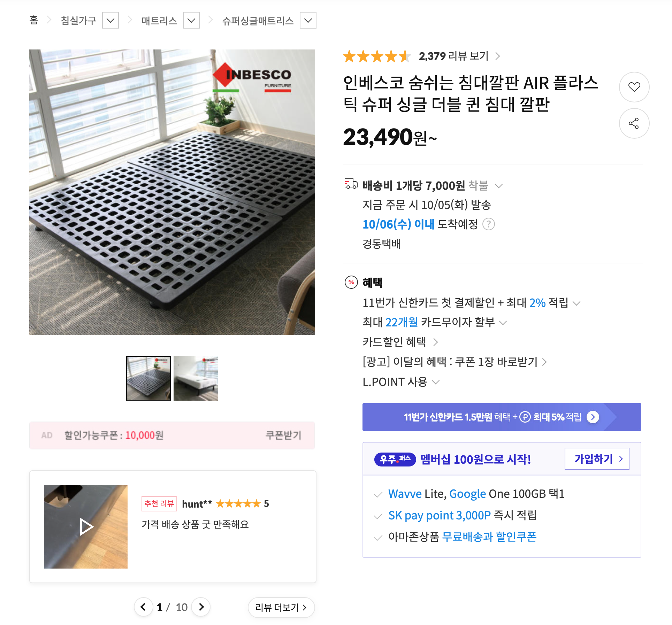672x625 pixels.
Task: Go to next review page arrow
Action: [201, 607]
